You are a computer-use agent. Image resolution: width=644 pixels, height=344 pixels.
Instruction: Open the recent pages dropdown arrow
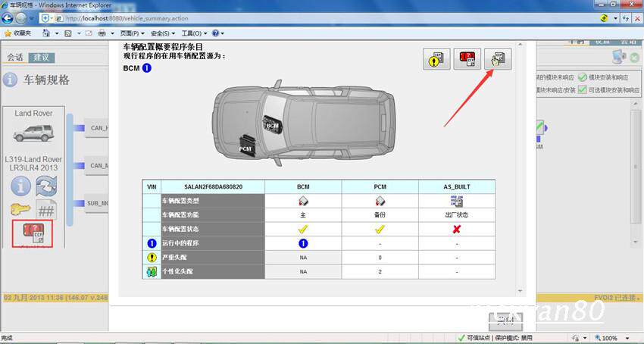(32, 18)
